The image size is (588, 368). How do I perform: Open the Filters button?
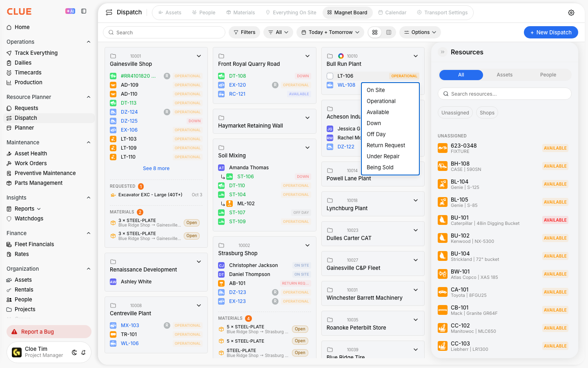coord(244,32)
